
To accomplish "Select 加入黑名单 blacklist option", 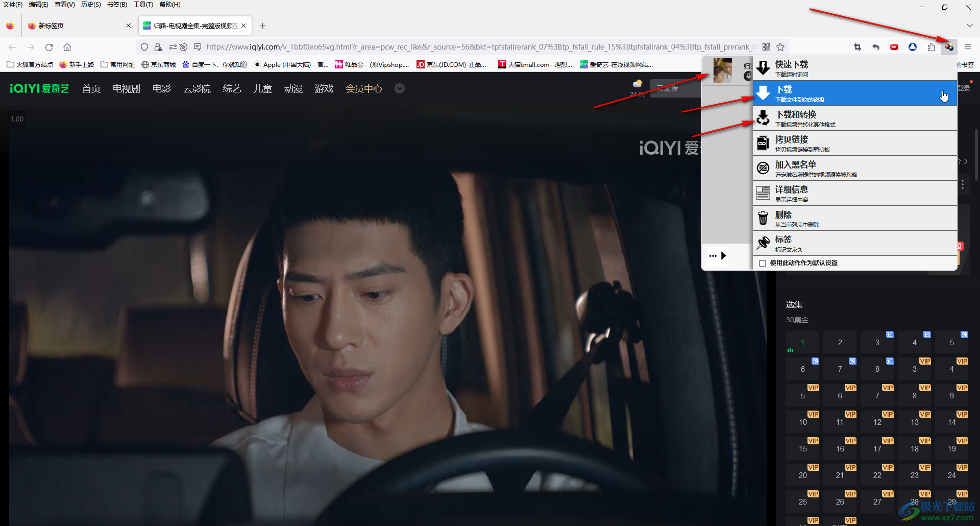I will coord(855,168).
